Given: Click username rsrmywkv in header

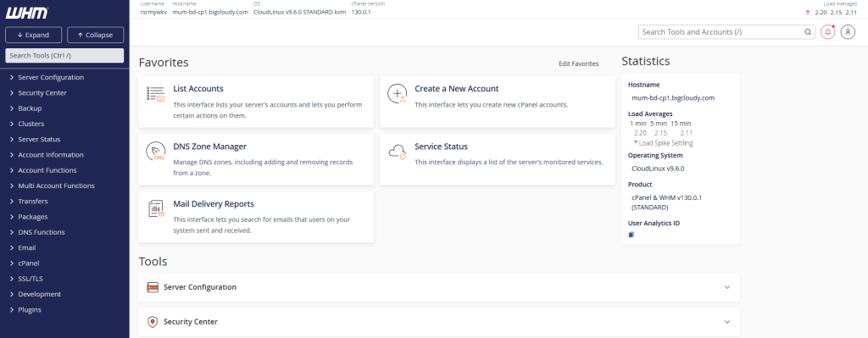Looking at the screenshot, I should (154, 12).
